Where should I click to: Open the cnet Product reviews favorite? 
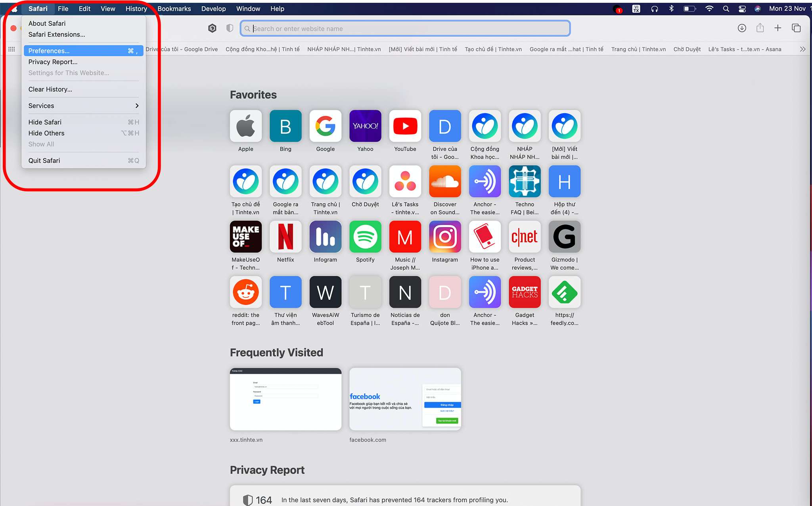point(525,237)
